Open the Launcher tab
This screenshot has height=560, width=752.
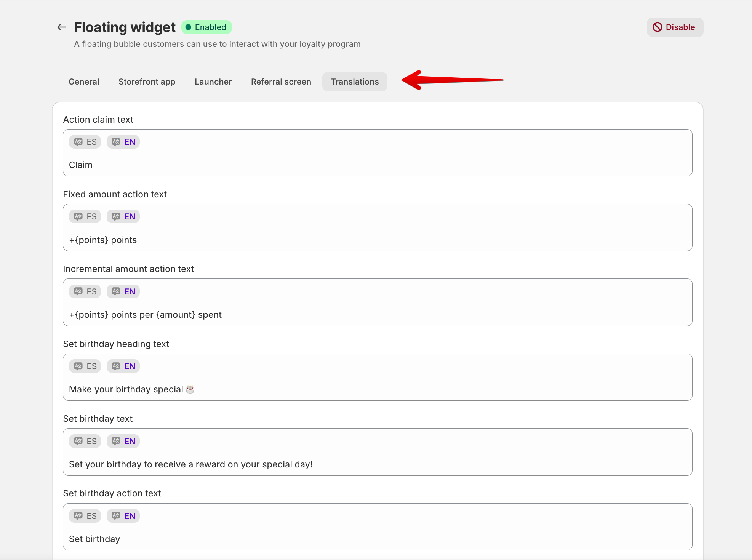coord(213,82)
